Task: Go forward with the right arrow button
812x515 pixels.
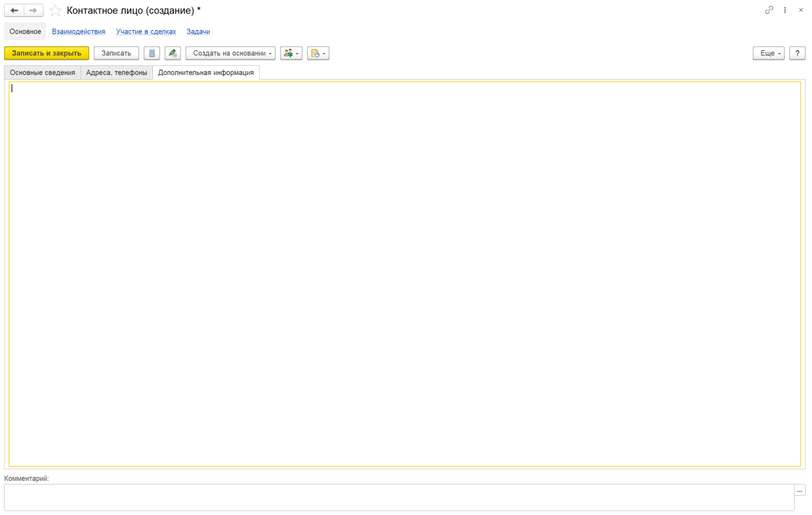Action: pos(33,10)
